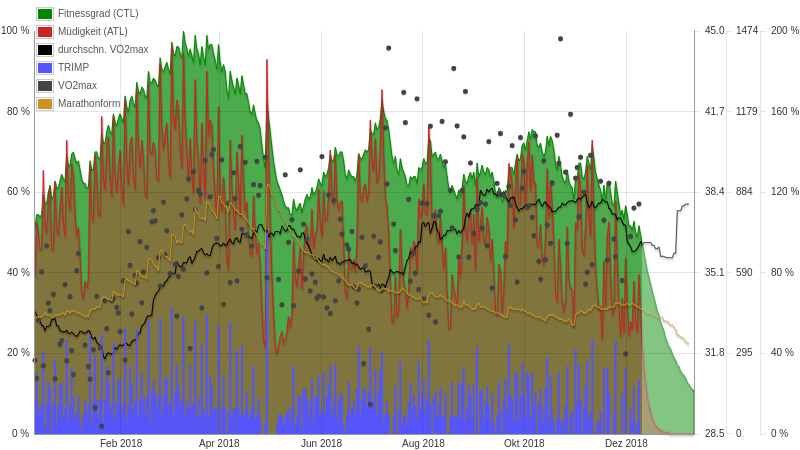This screenshot has width=800, height=450.
Task: Toggle the Fitnessgrad (CTL) series label
Action: pyautogui.click(x=98, y=14)
